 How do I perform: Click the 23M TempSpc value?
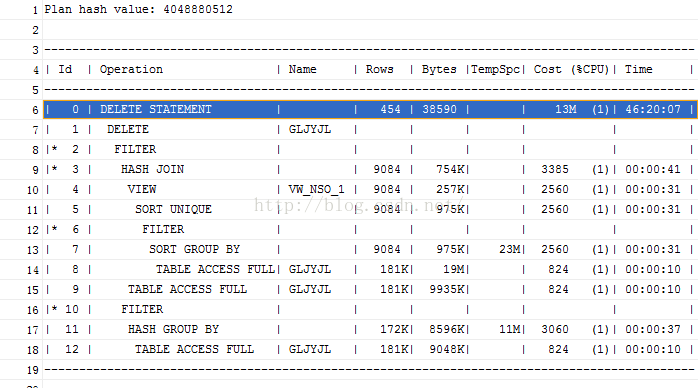(x=509, y=250)
